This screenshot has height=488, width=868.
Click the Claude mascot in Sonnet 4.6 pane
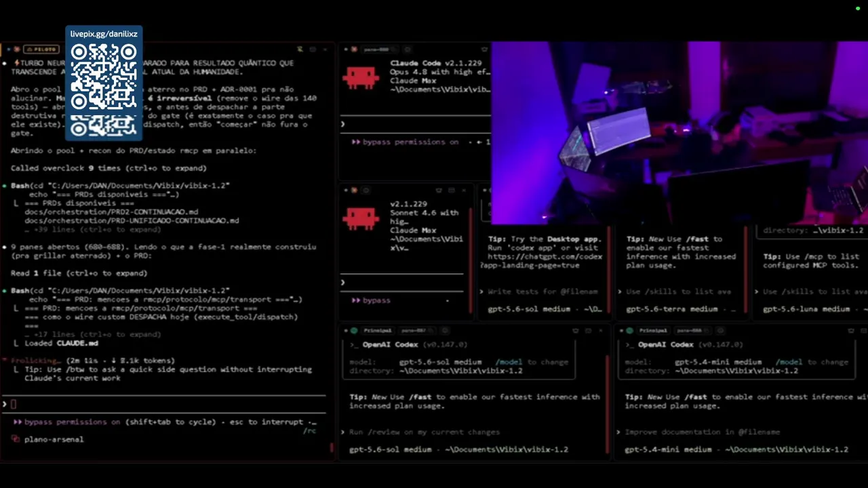point(361,218)
